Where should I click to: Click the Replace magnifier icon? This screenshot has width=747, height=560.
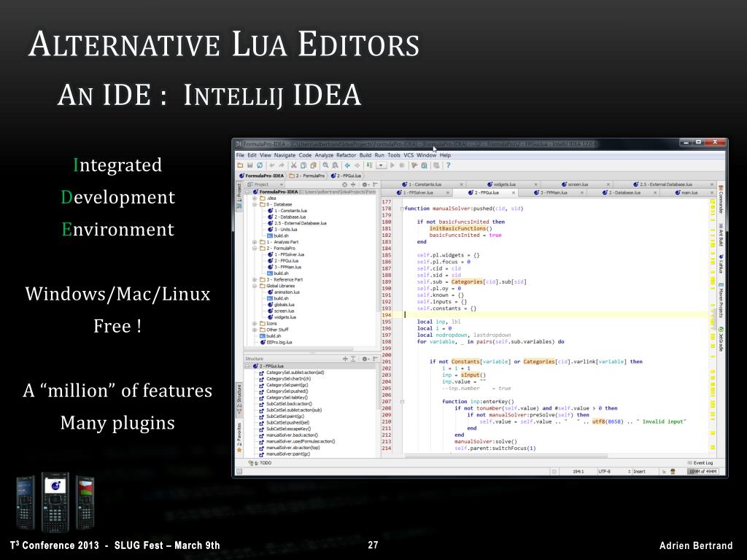tap(335, 166)
